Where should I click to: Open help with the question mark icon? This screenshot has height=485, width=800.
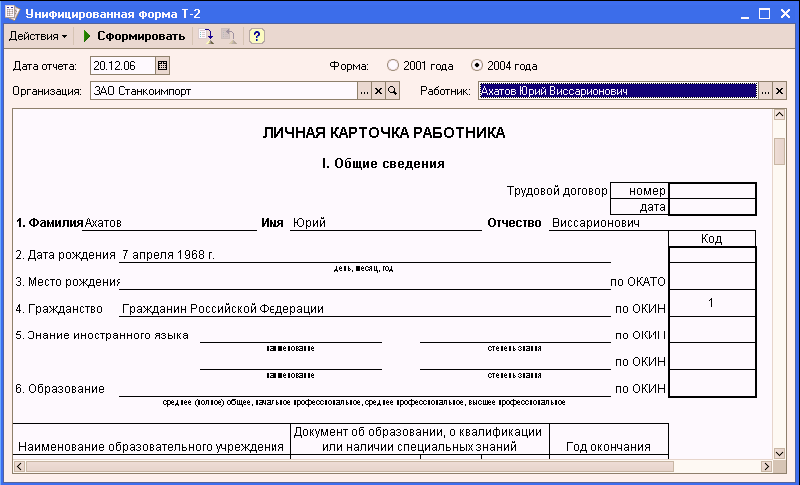pyautogui.click(x=256, y=36)
